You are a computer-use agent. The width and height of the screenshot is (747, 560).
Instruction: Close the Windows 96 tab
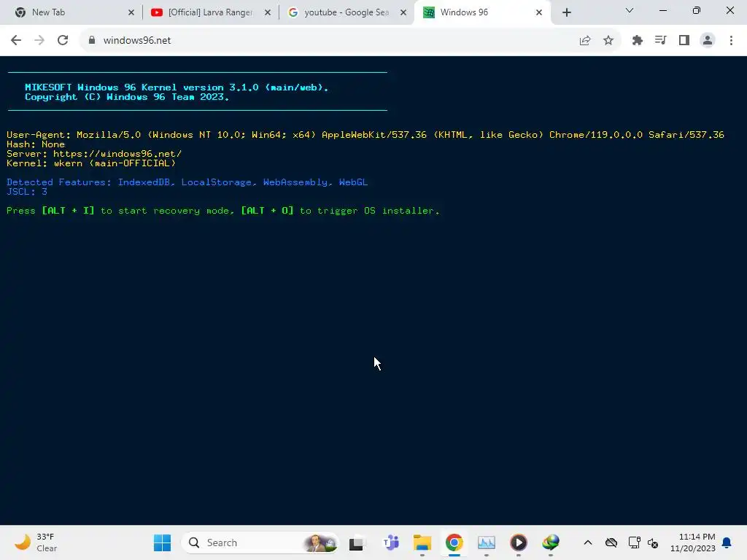tap(539, 13)
